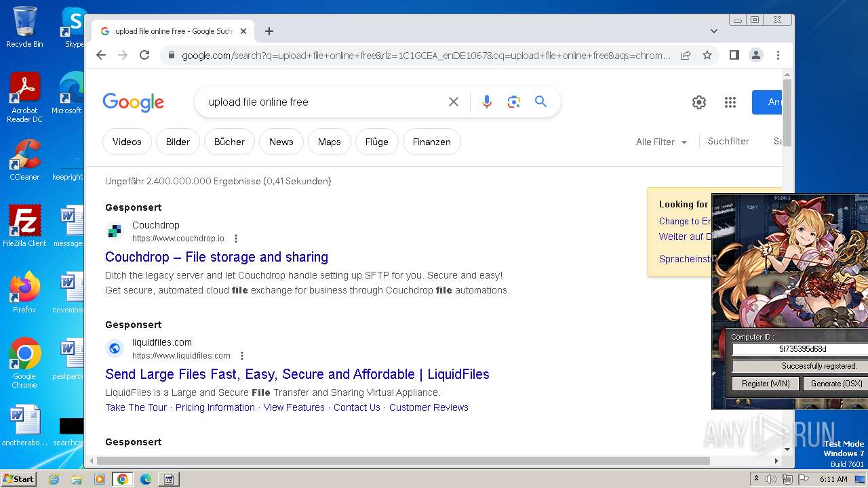Close the 'upload file online free' tab
Screen dimensions: 868x488
click(x=243, y=31)
